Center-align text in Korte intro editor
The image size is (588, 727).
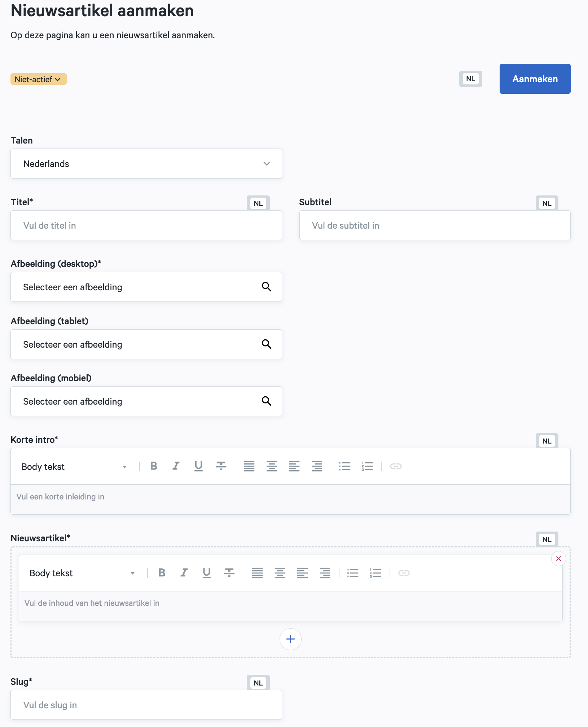click(x=272, y=466)
